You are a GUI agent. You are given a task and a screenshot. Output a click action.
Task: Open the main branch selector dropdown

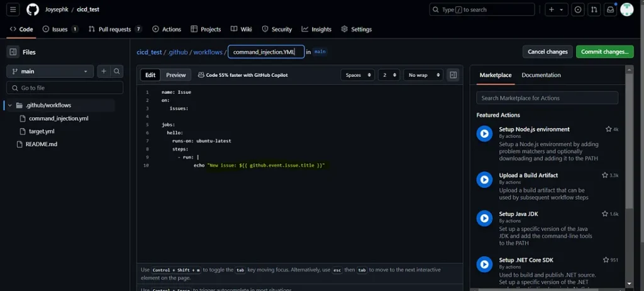pyautogui.click(x=50, y=72)
